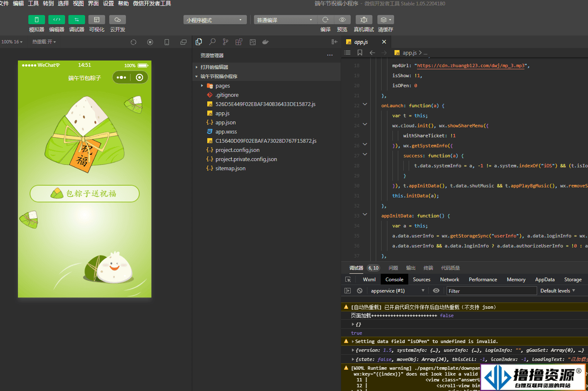Open the mini program mode dropdown
588x391 pixels.
click(x=215, y=20)
